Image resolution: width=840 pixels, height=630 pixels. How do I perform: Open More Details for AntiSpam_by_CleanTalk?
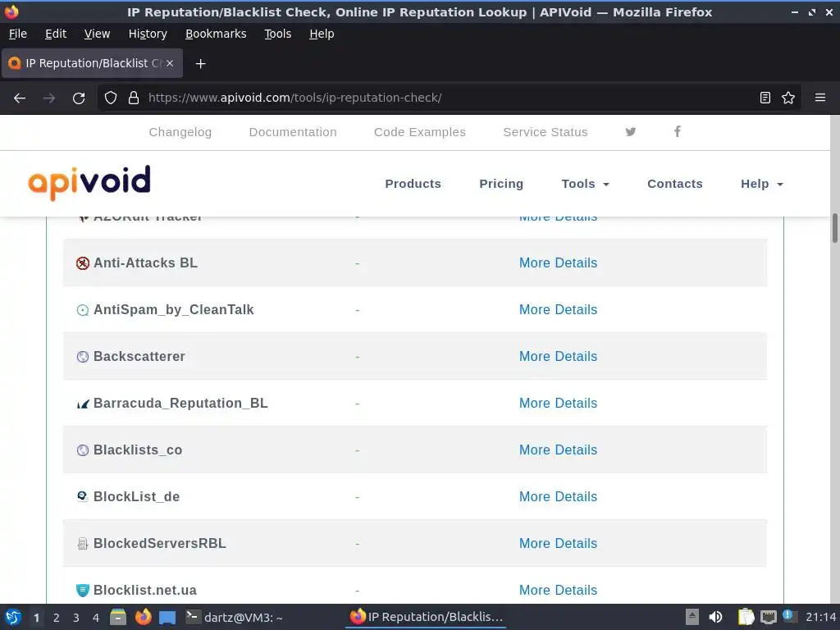coord(558,309)
